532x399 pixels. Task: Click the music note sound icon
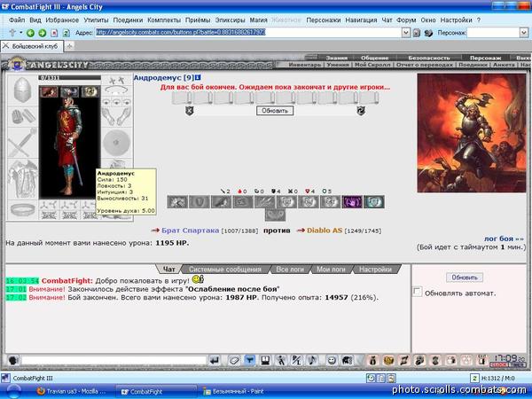point(312,360)
